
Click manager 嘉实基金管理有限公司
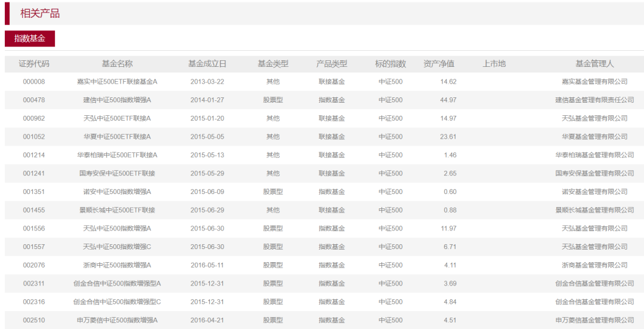[595, 82]
